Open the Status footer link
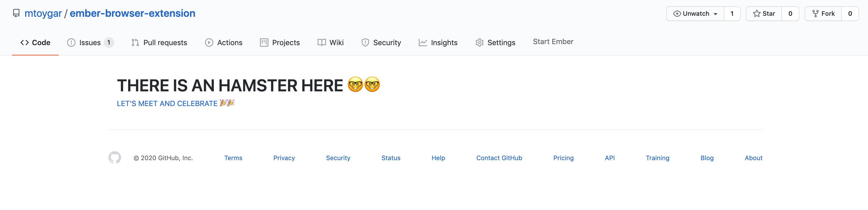Screen dimensions: 868x210 [x=391, y=158]
